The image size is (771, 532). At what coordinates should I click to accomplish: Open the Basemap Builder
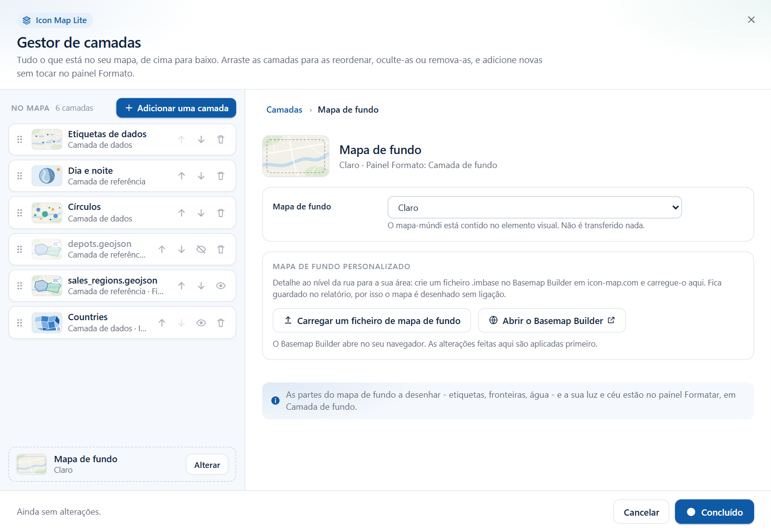click(x=552, y=321)
